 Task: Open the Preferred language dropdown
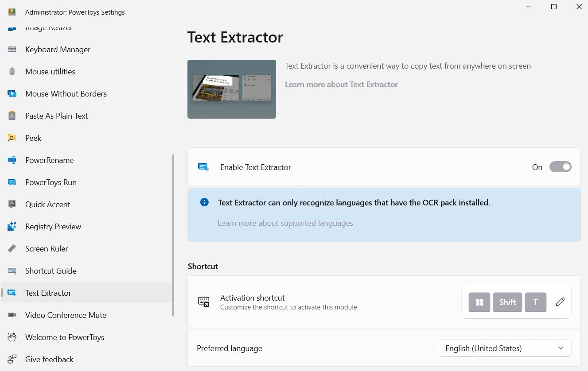click(x=505, y=348)
